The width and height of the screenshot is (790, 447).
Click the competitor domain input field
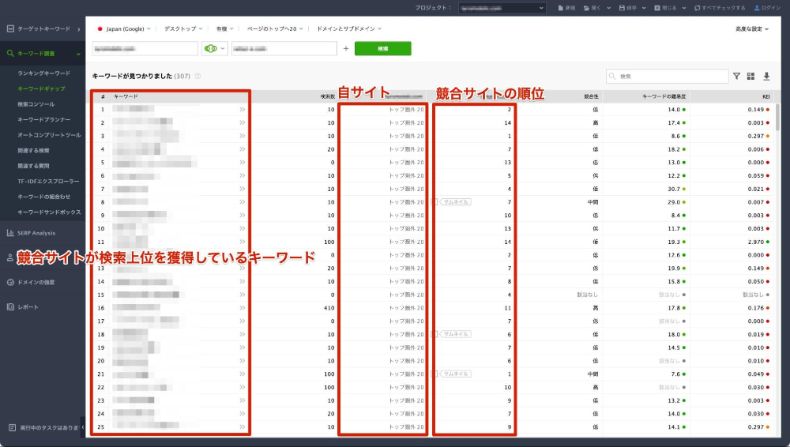tap(284, 48)
